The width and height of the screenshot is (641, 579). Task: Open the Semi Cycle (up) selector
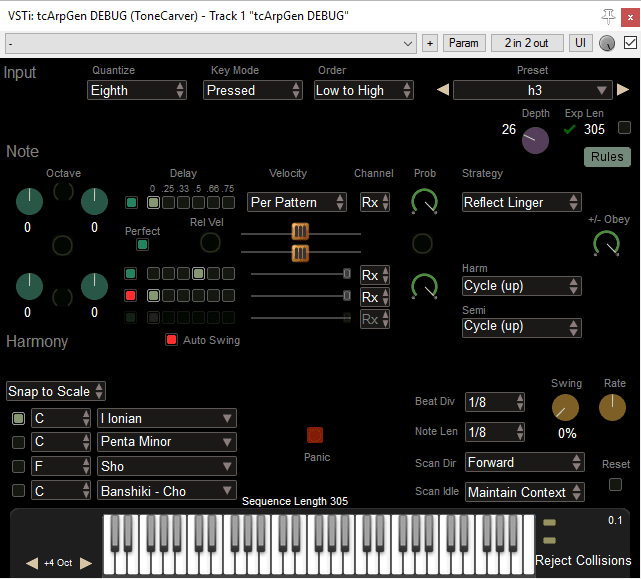(x=522, y=328)
